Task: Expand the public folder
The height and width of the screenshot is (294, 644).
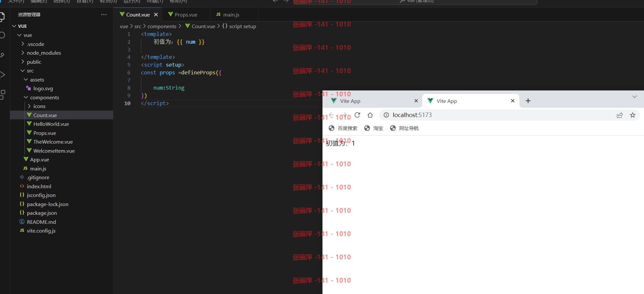Action: pyautogui.click(x=61, y=62)
